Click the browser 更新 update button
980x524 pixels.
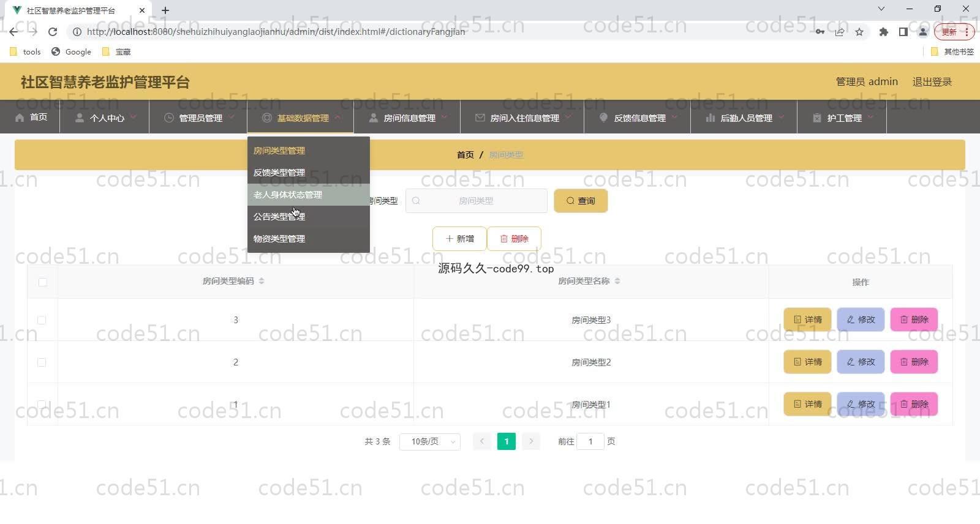pyautogui.click(x=954, y=32)
